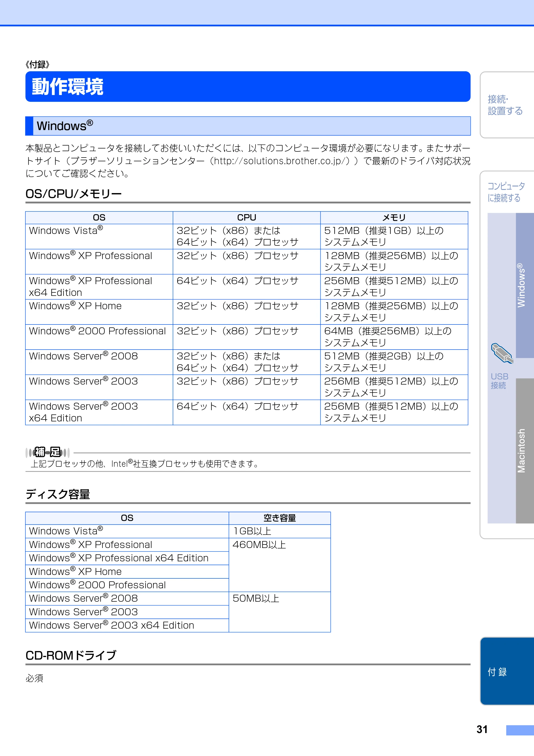Click the 必須 text
Image resolution: width=534 pixels, height=756 pixels.
tap(34, 678)
